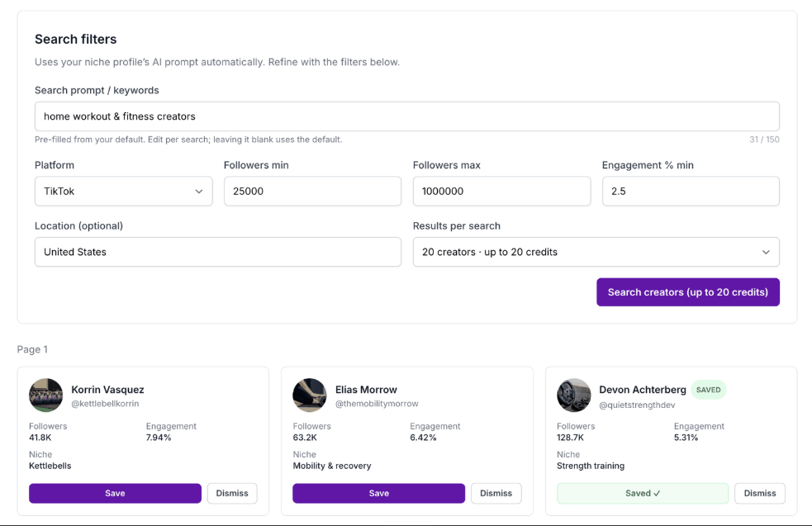The height and width of the screenshot is (526, 812).
Task: Click handle @kettlebellkorrin
Action: pos(105,403)
